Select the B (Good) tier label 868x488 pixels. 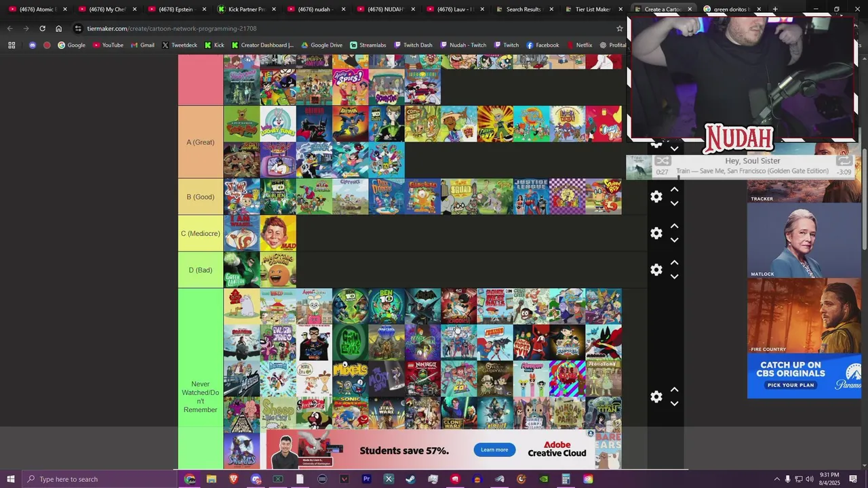[201, 197]
